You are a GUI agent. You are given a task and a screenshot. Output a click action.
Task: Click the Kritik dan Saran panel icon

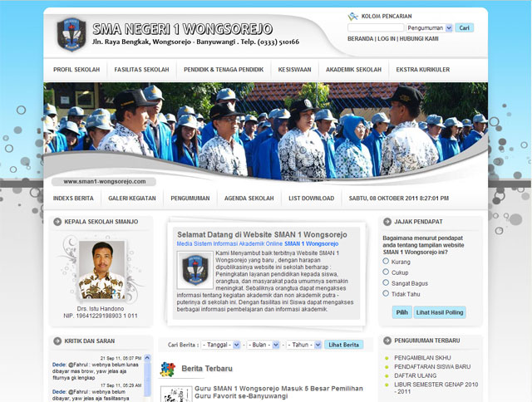point(57,341)
